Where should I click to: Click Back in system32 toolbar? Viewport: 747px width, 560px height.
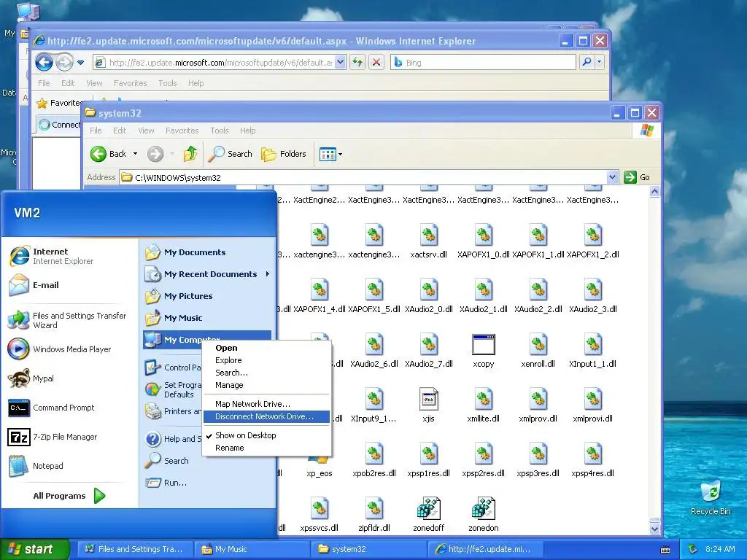coord(108,154)
